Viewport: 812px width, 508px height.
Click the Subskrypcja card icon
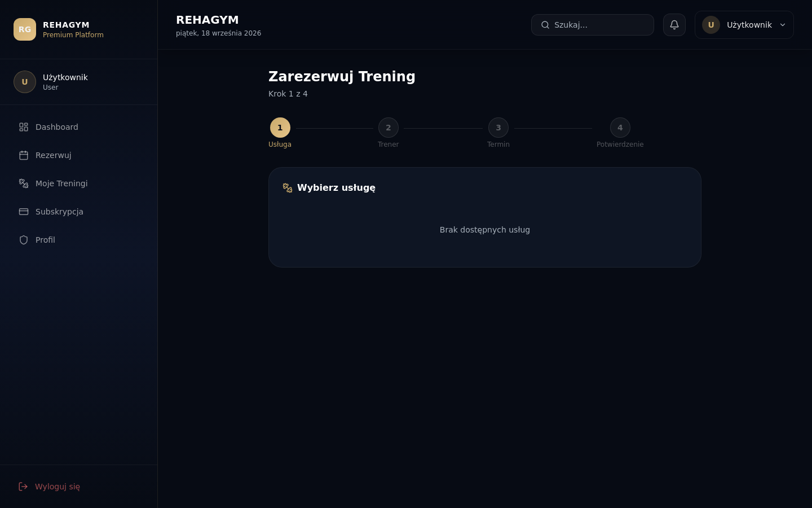click(x=24, y=212)
